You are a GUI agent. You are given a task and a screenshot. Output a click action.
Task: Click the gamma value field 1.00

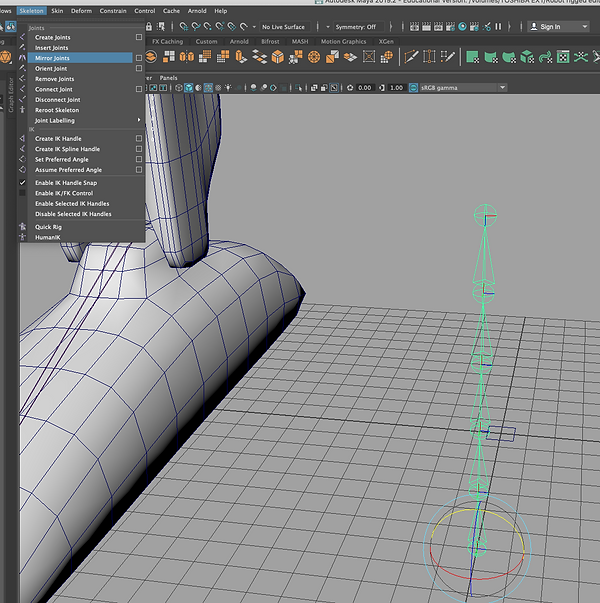pos(396,88)
